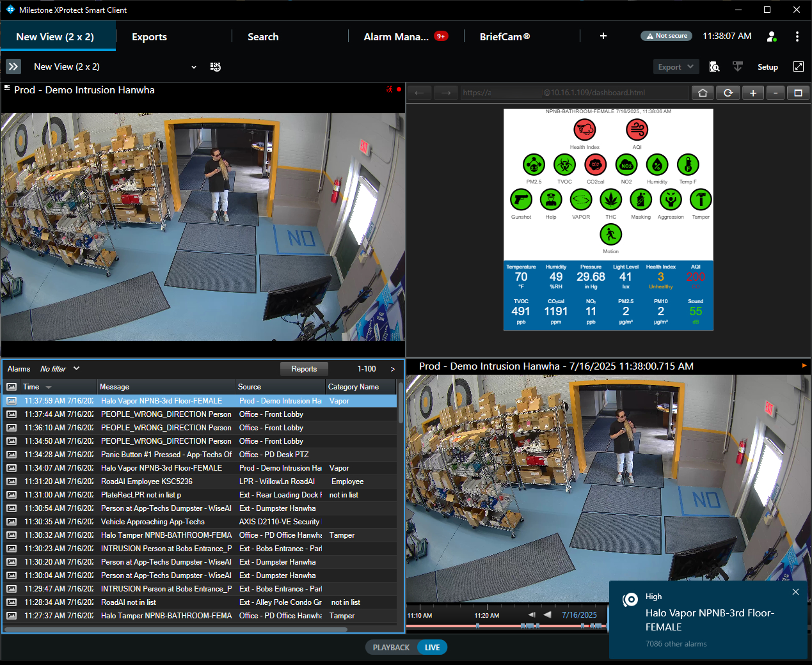Switch to the Exports tab
The width and height of the screenshot is (812, 665).
149,37
